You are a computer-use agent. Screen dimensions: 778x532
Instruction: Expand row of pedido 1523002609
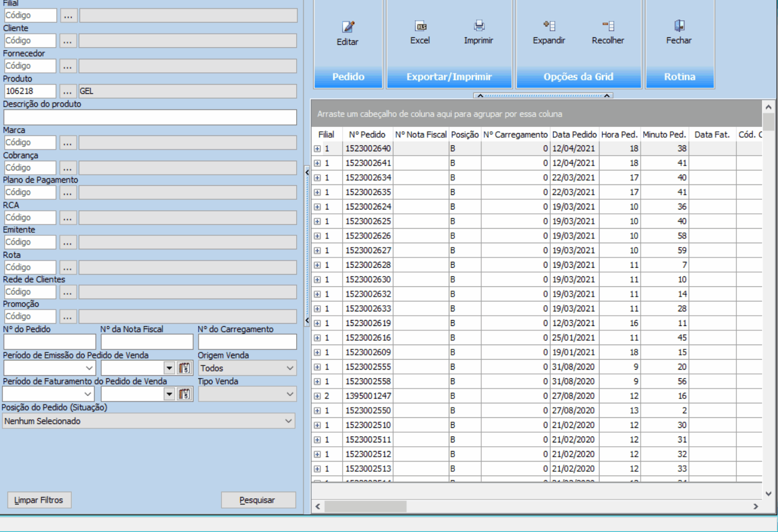pyautogui.click(x=317, y=352)
